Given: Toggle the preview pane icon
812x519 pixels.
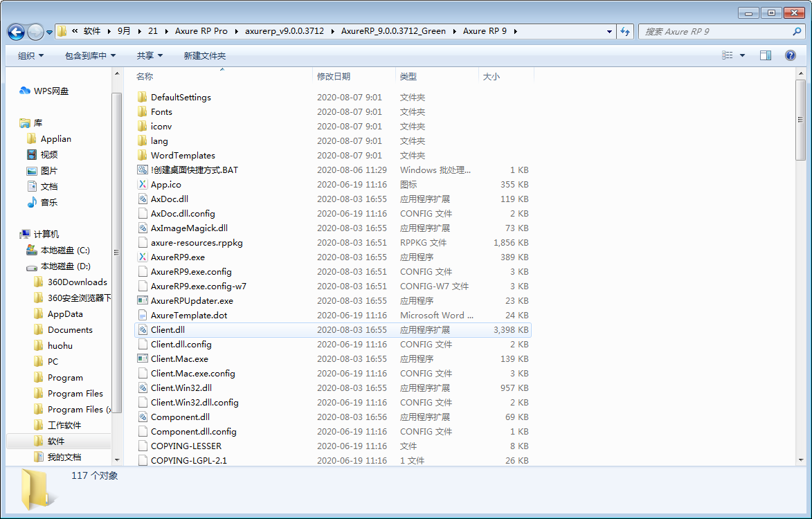Looking at the screenshot, I should [766, 55].
